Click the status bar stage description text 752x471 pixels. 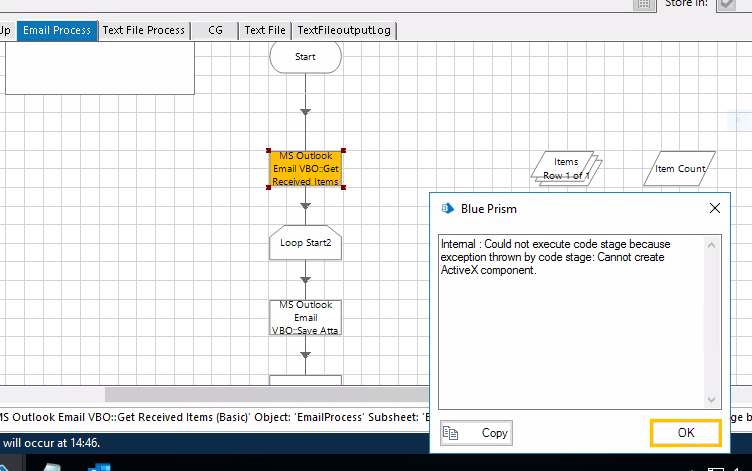click(214, 417)
